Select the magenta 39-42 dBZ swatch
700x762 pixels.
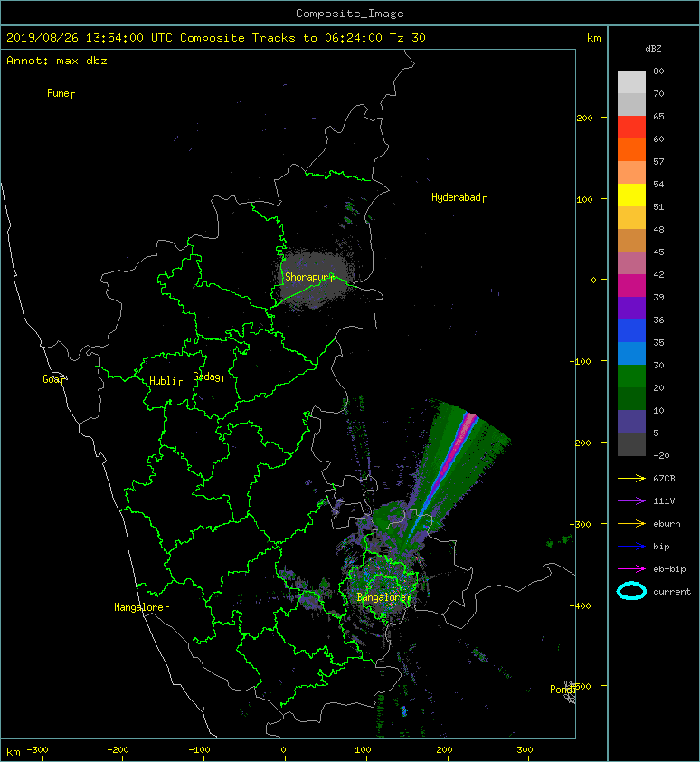631,285
